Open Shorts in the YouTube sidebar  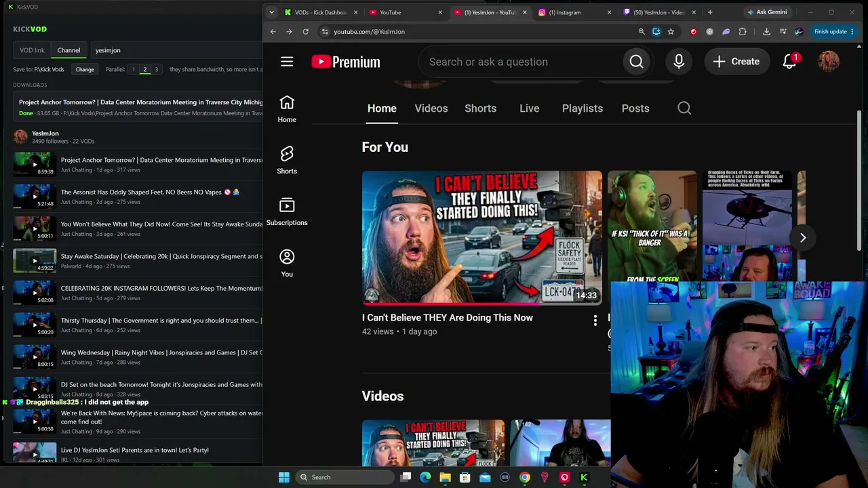pyautogui.click(x=287, y=161)
